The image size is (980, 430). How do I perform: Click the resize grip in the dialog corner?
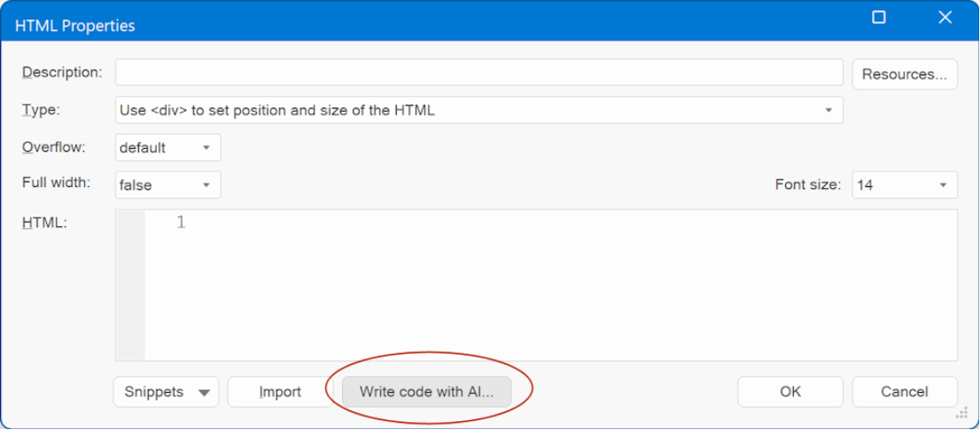(962, 414)
